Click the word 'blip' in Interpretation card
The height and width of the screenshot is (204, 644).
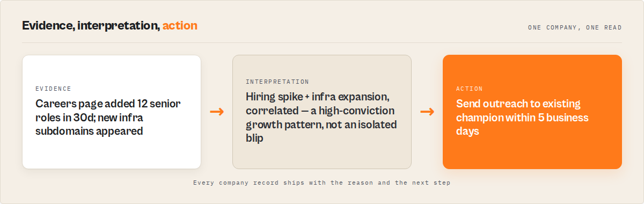click(x=255, y=138)
